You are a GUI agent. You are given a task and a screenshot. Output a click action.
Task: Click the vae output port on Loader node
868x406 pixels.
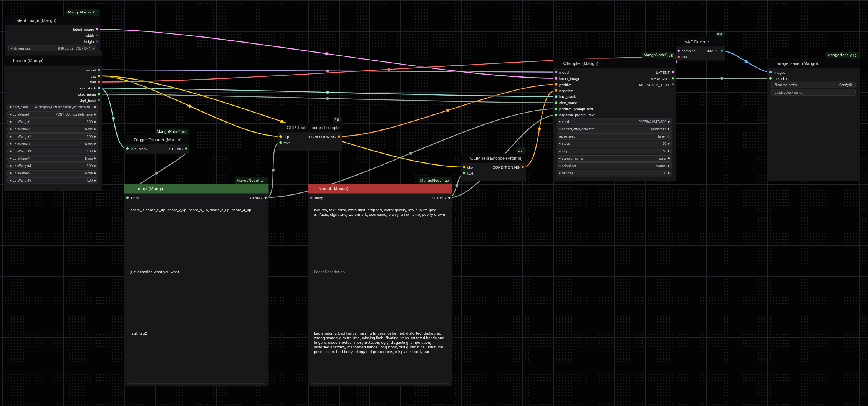point(99,82)
